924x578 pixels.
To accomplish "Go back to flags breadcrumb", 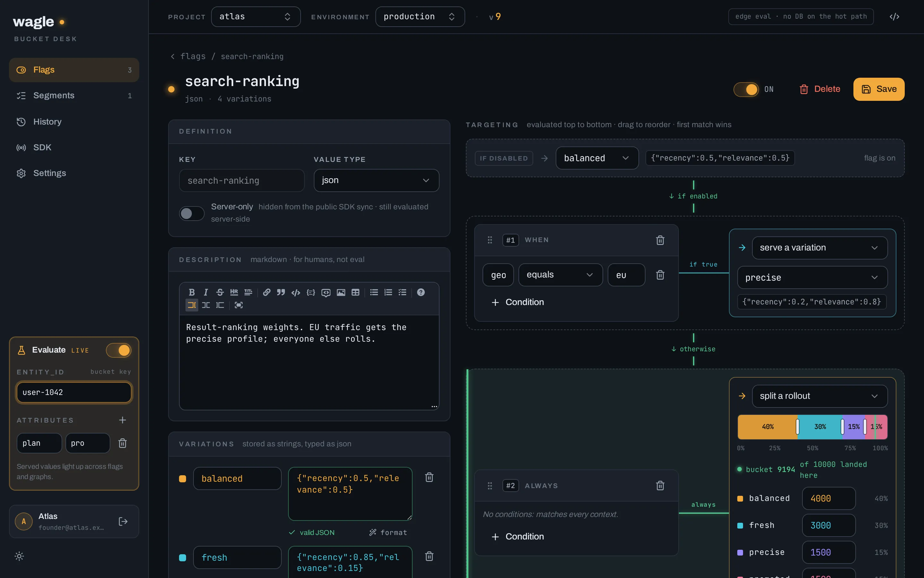I will click(188, 57).
